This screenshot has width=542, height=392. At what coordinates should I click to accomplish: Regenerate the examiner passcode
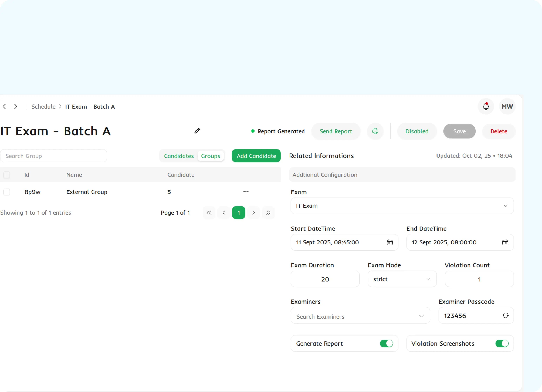[505, 316]
